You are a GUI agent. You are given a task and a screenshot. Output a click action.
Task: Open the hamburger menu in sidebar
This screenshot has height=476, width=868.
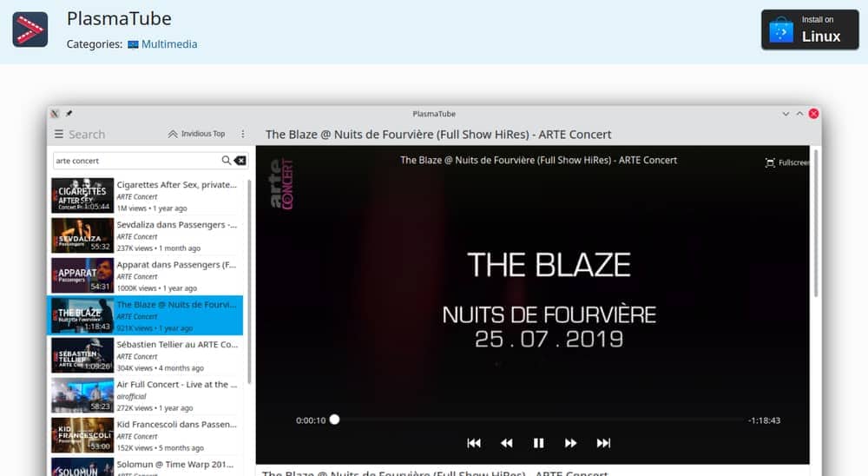[59, 134]
